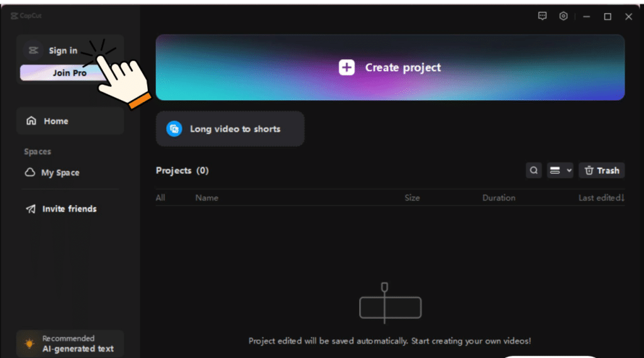
Task: Click the Sign in profile avatar icon
Action: click(x=33, y=50)
